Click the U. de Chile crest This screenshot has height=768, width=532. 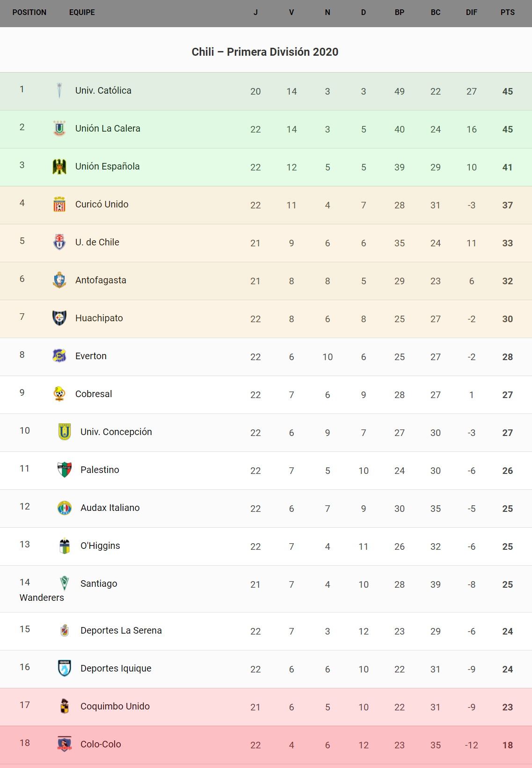click(x=59, y=242)
